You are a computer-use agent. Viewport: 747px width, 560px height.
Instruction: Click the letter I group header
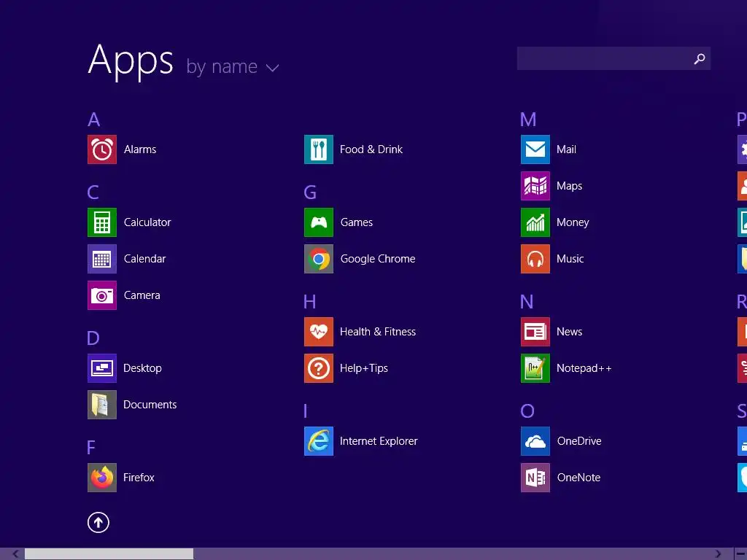pos(306,411)
